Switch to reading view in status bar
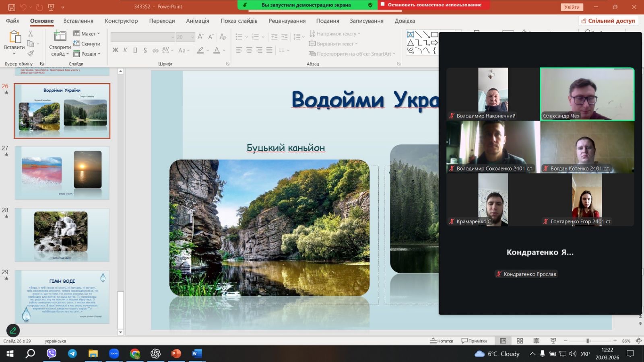Image resolution: width=644 pixels, height=362 pixels. [536, 341]
